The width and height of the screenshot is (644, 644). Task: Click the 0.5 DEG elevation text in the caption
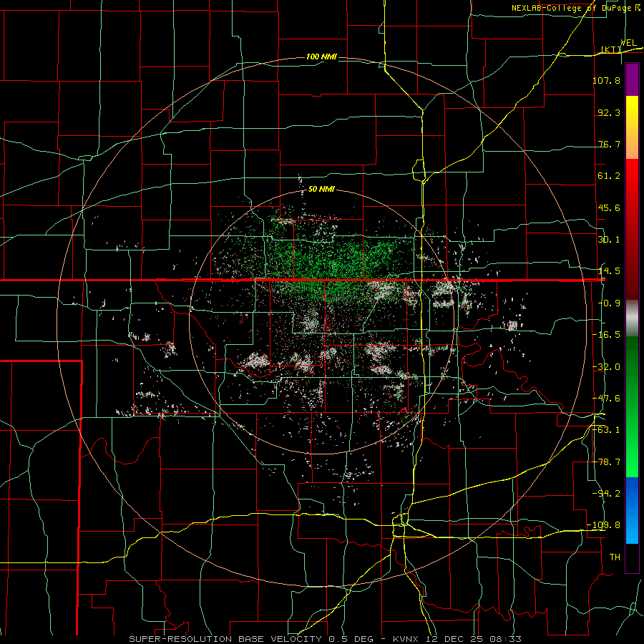click(x=351, y=639)
